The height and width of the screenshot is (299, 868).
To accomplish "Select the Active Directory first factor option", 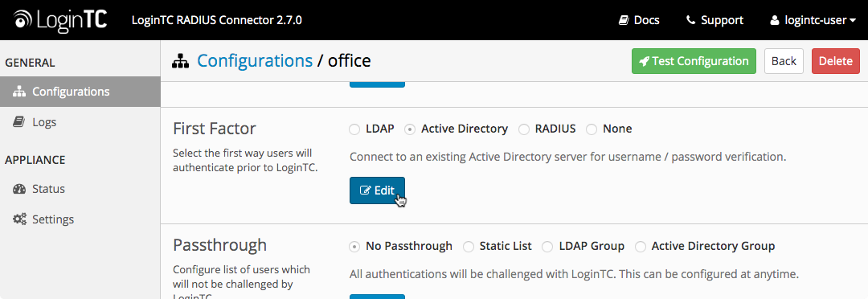I will (410, 129).
